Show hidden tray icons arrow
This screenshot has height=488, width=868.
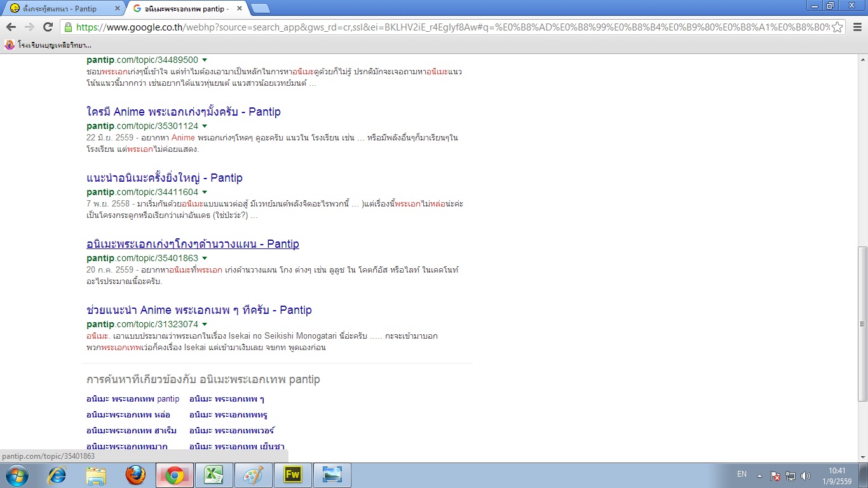click(x=759, y=475)
